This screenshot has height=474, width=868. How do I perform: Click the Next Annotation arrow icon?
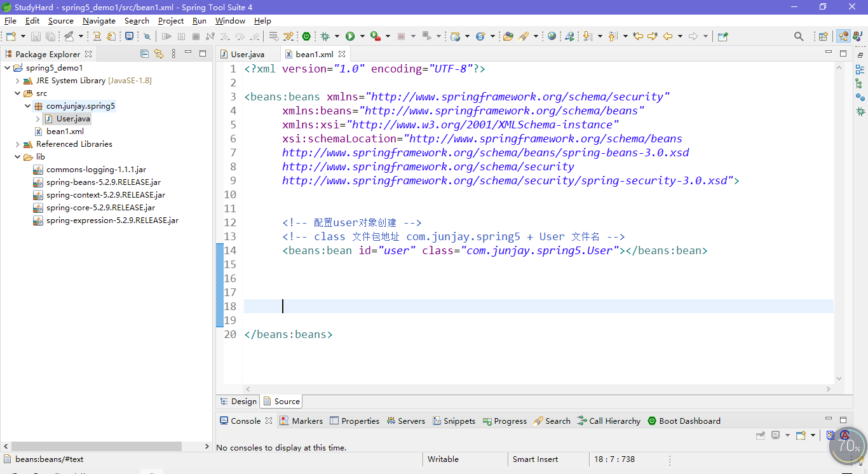[x=588, y=36]
